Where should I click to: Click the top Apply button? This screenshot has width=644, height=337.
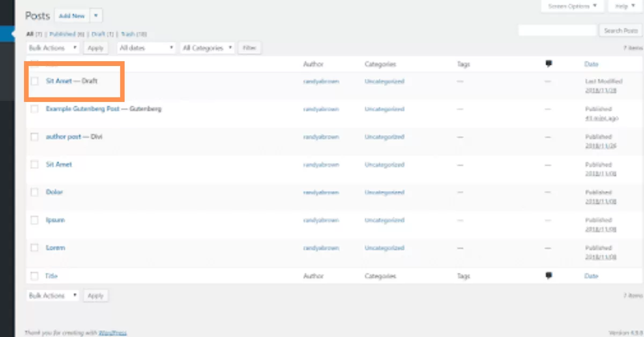click(x=95, y=48)
